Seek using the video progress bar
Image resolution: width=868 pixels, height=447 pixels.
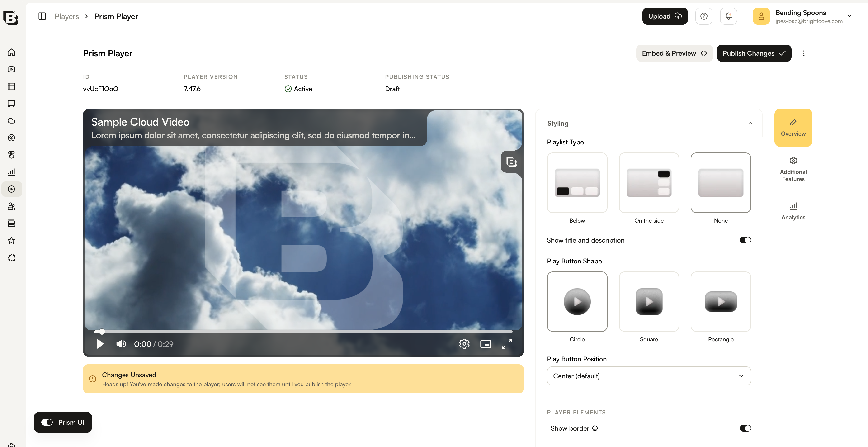[x=303, y=332]
